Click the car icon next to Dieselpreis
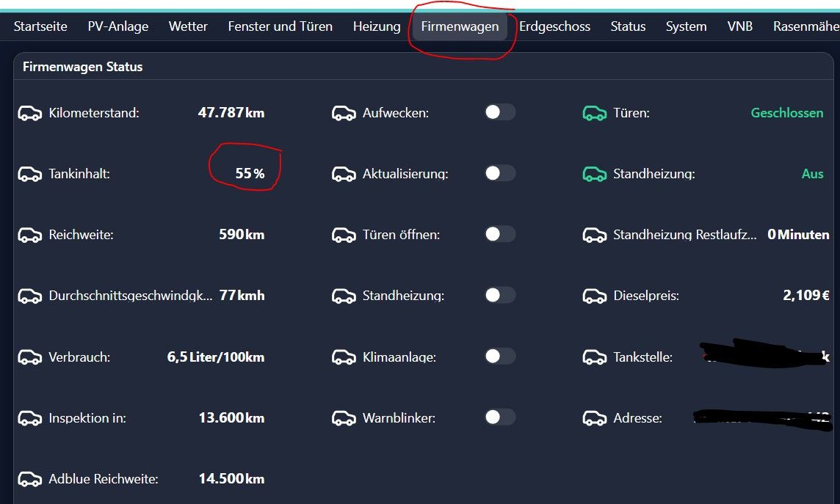The image size is (840, 504). pyautogui.click(x=594, y=296)
